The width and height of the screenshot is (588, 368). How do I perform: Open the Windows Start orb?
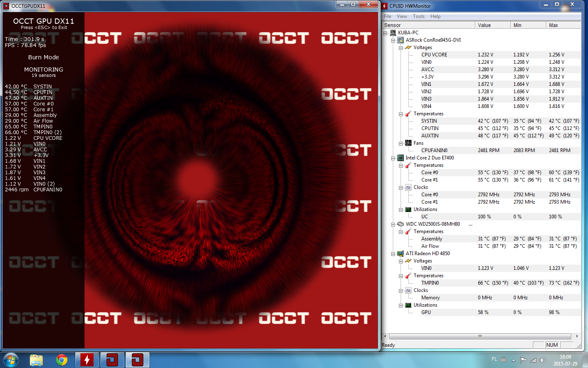tap(11, 360)
